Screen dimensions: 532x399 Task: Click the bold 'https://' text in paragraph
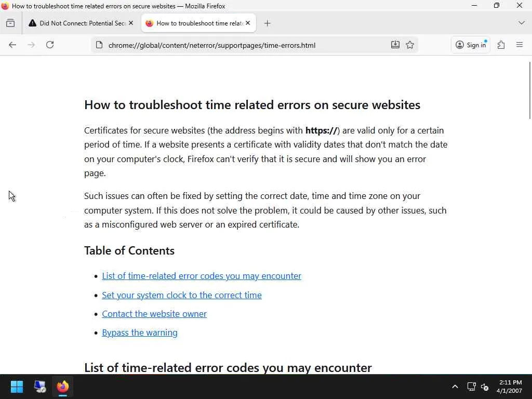(321, 130)
